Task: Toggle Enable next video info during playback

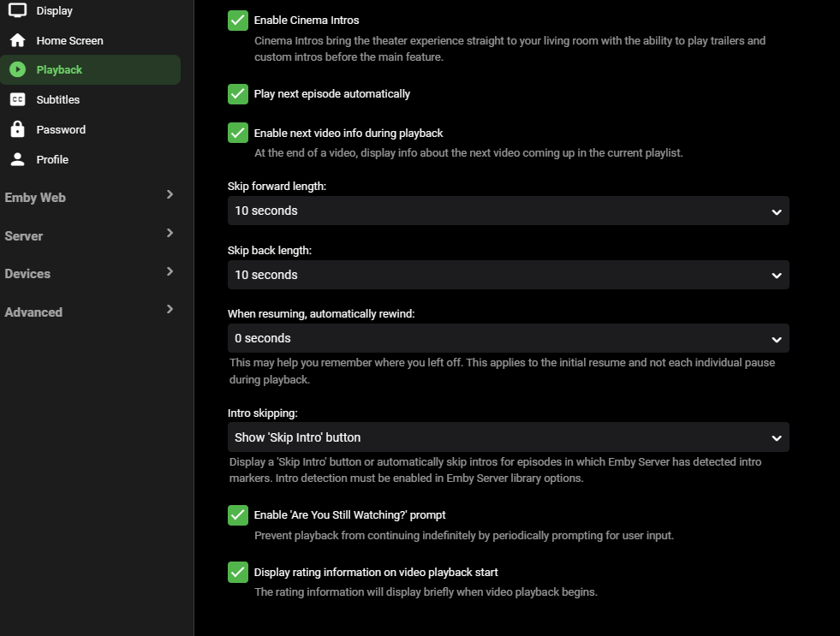Action: (238, 134)
